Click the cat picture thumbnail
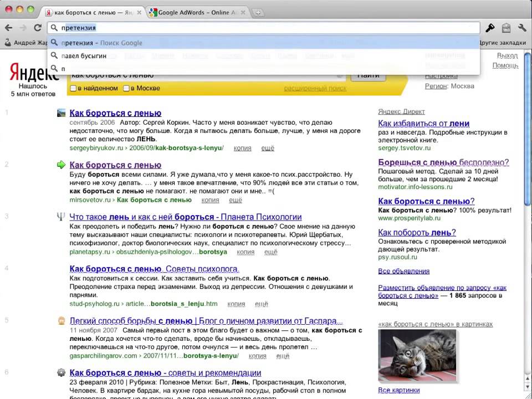The height and width of the screenshot is (399, 532). pyautogui.click(x=417, y=355)
